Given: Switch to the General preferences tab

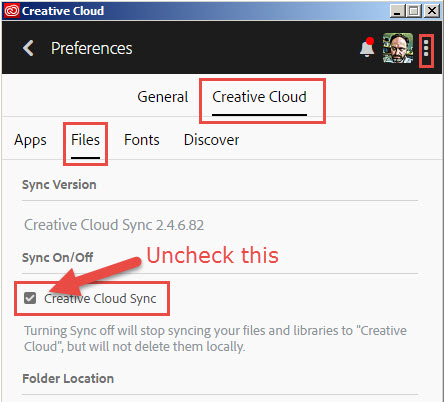Looking at the screenshot, I should [x=163, y=97].
